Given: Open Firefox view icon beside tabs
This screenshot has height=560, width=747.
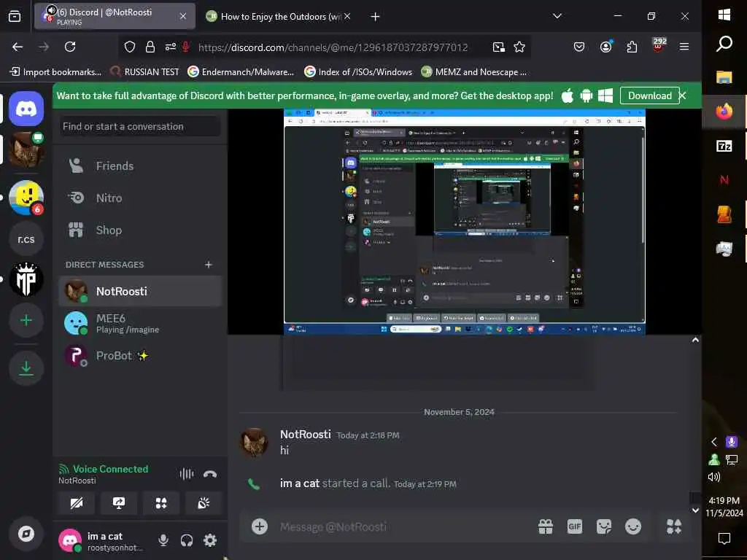Looking at the screenshot, I should coord(15,17).
